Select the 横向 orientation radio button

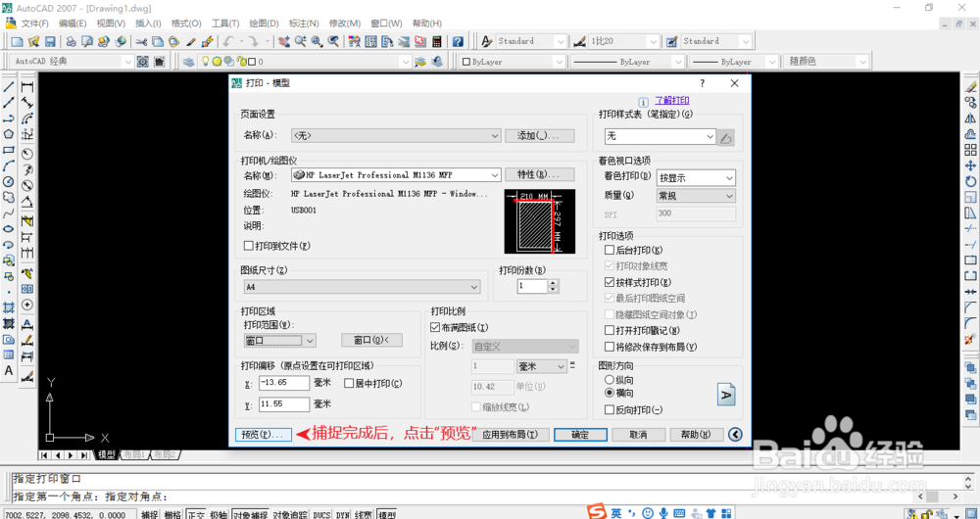pos(610,394)
